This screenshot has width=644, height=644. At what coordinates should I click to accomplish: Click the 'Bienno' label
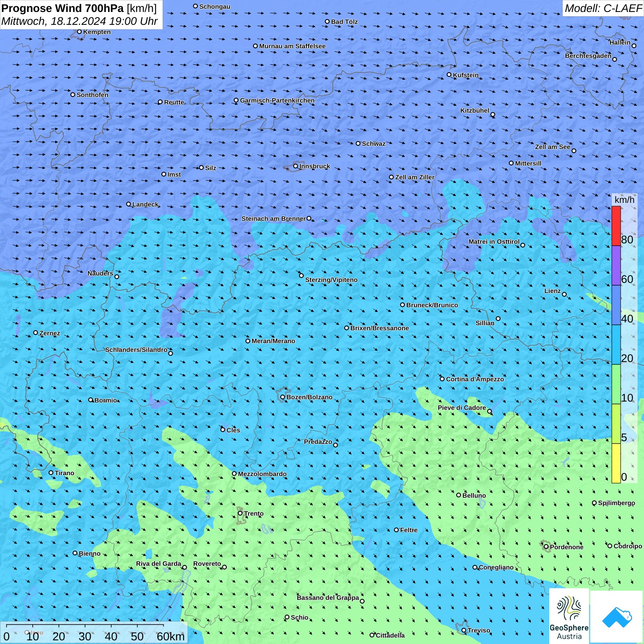tap(90, 553)
